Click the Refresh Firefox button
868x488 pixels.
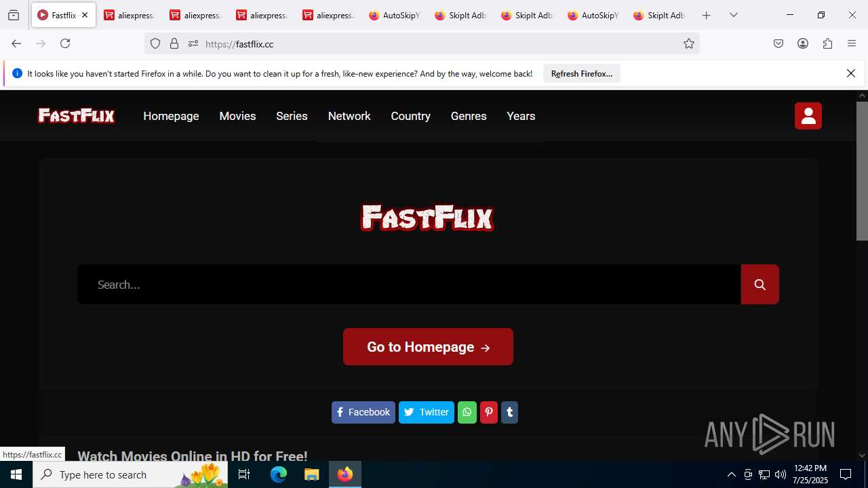(582, 73)
